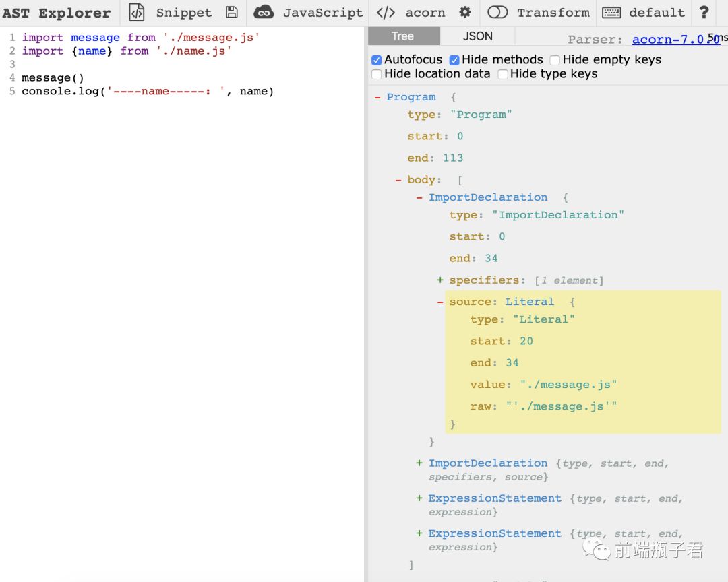Switch to the Tree tab
The height and width of the screenshot is (582, 728).
point(402,36)
